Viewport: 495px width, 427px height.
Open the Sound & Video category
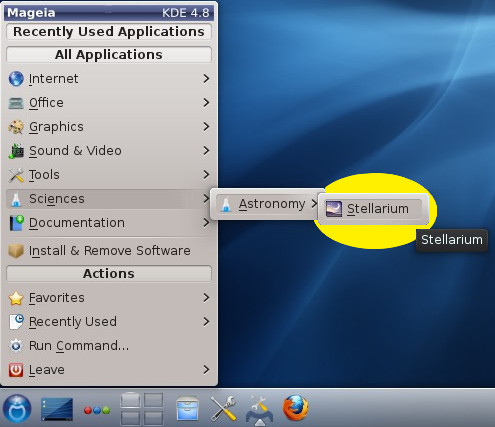(109, 151)
